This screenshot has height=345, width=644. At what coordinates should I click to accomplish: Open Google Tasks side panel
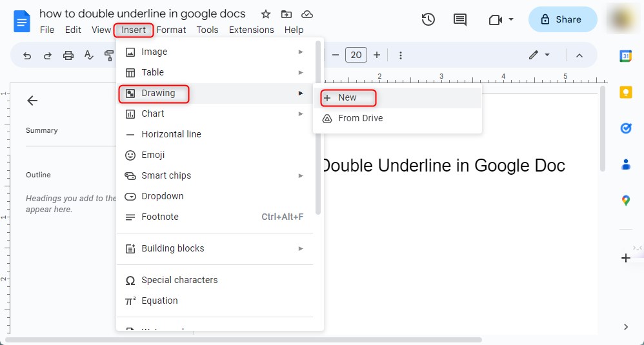coord(625,128)
